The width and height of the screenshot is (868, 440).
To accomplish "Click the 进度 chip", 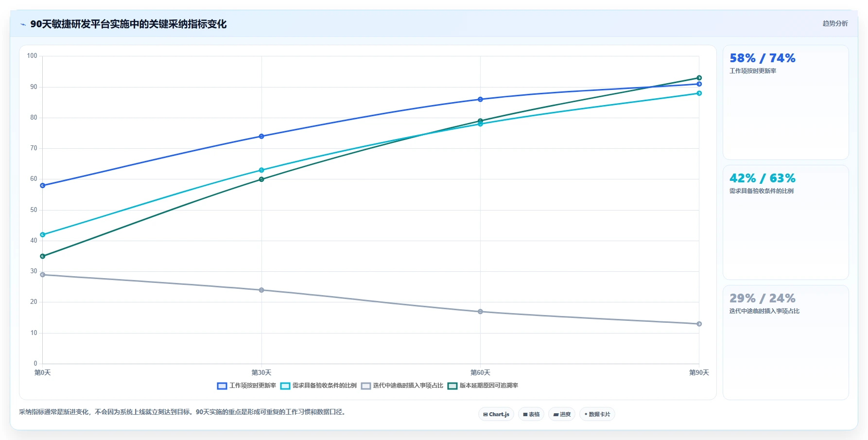I will 562,414.
